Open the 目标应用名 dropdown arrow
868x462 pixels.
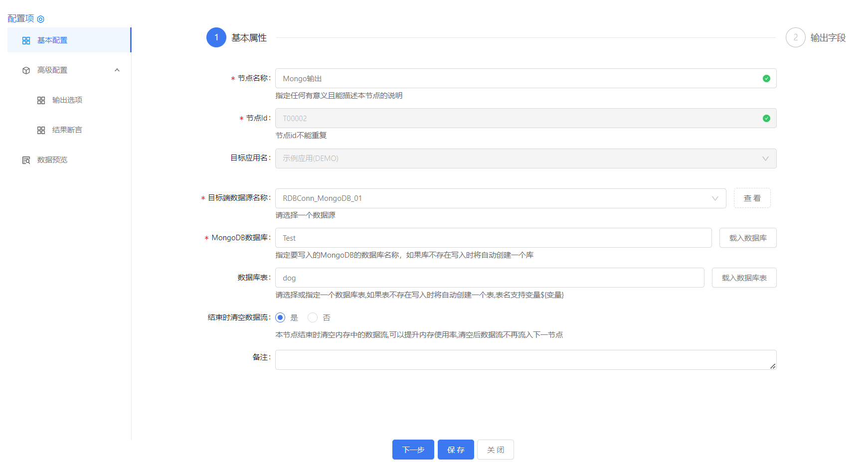(765, 158)
